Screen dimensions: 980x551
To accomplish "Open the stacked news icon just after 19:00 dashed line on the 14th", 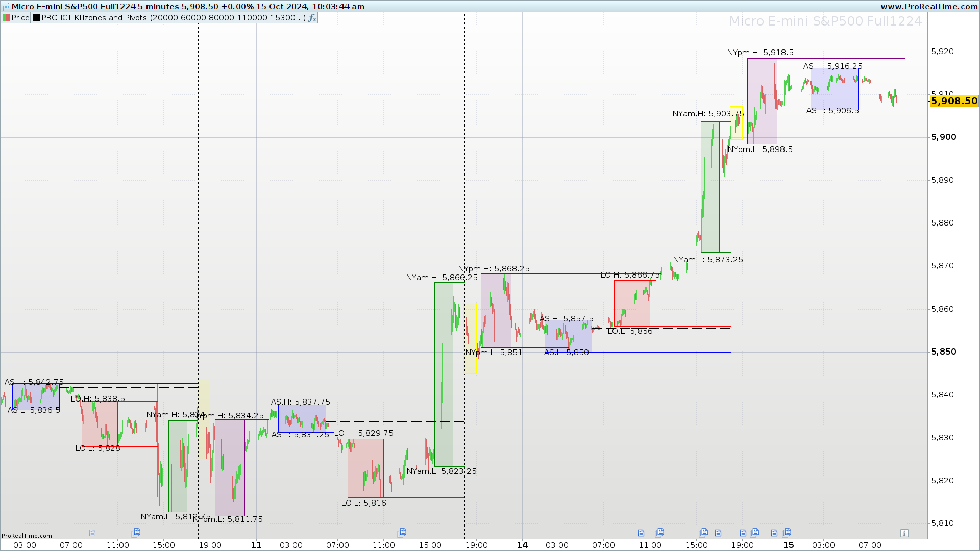I will click(x=755, y=533).
